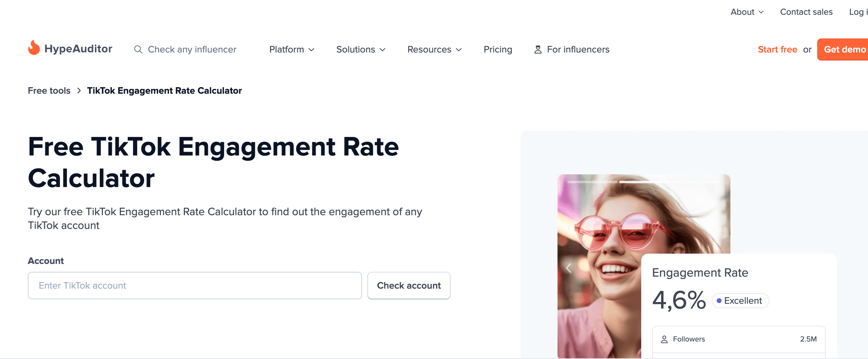This screenshot has width=868, height=359.
Task: Click the Get demo button
Action: click(844, 50)
